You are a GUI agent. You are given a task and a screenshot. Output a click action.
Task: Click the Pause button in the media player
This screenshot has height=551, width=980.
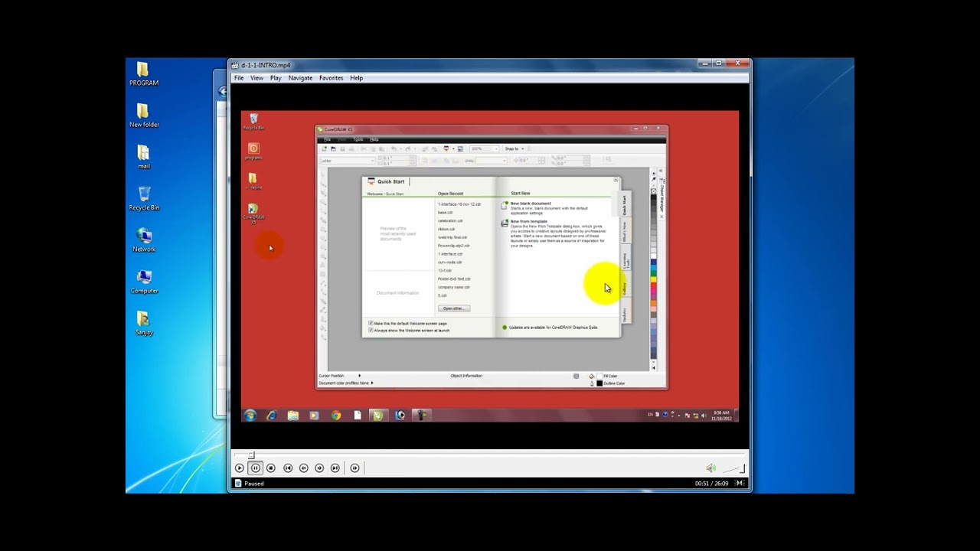(255, 468)
